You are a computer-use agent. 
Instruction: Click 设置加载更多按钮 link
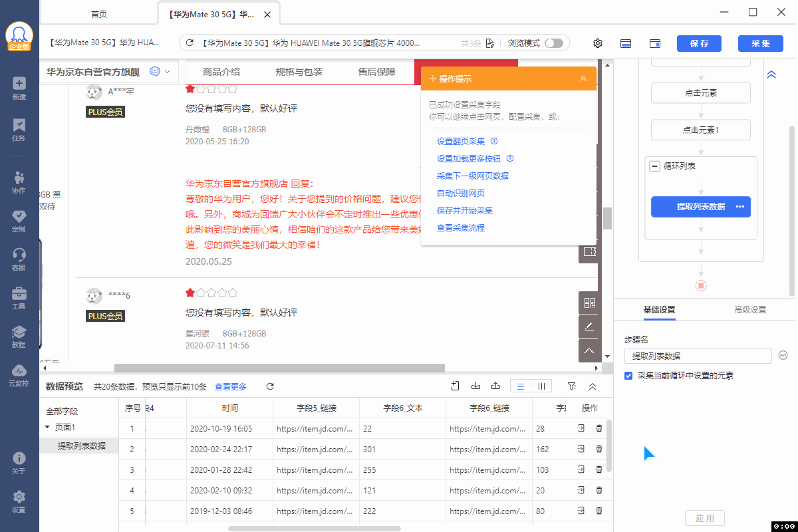469,159
